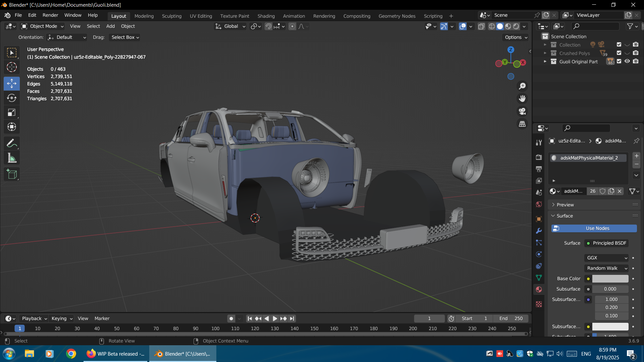Uncheck Crushed Polys collection checkbox
Viewport: 644px width, 362px height.
(x=619, y=53)
